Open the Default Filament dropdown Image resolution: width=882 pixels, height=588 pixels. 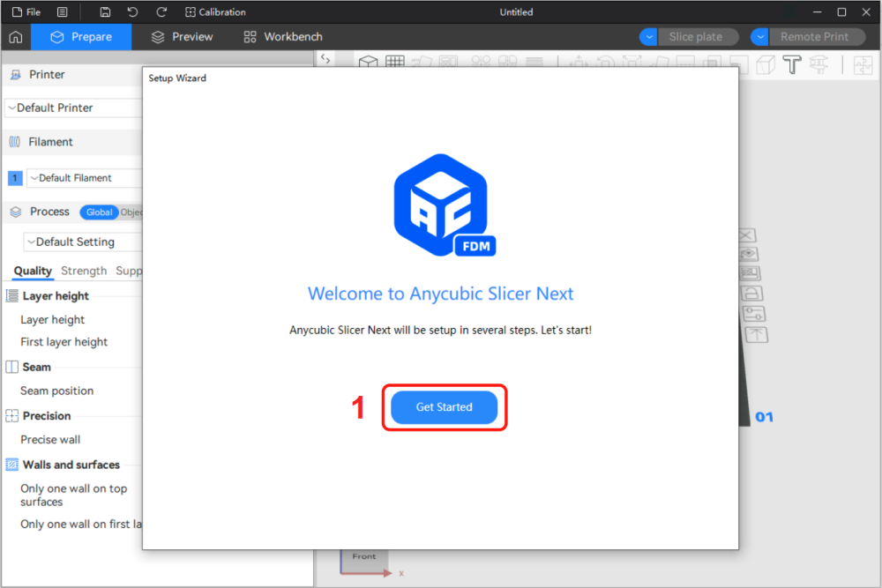(x=85, y=178)
